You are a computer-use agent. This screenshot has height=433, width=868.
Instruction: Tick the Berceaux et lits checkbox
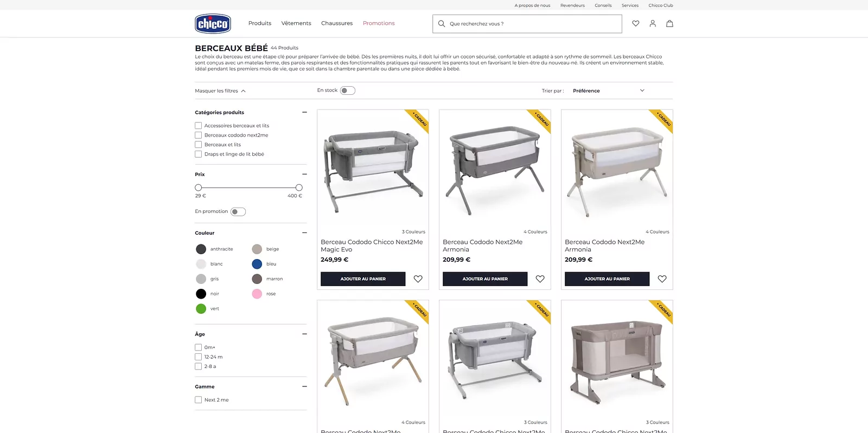click(x=198, y=145)
